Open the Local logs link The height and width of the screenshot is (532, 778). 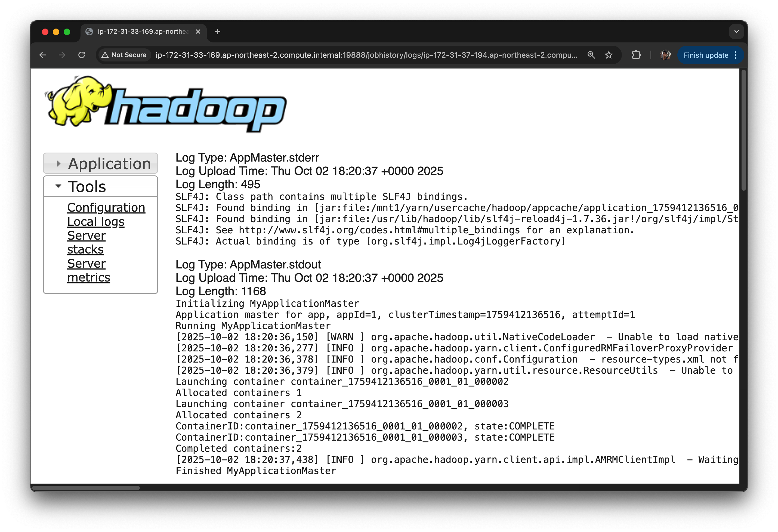coord(96,222)
